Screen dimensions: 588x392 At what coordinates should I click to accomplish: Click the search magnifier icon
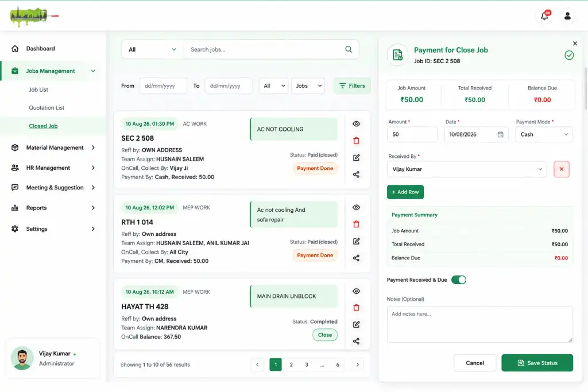[x=349, y=49]
